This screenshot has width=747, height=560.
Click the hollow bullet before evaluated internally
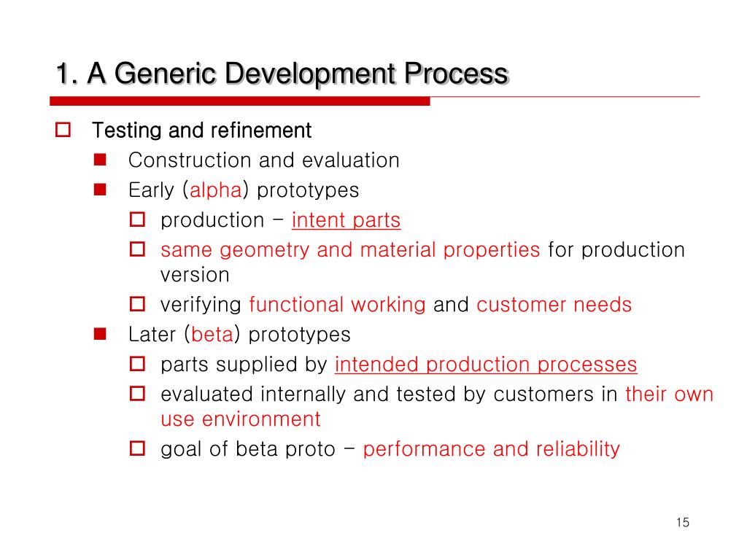tap(137, 393)
